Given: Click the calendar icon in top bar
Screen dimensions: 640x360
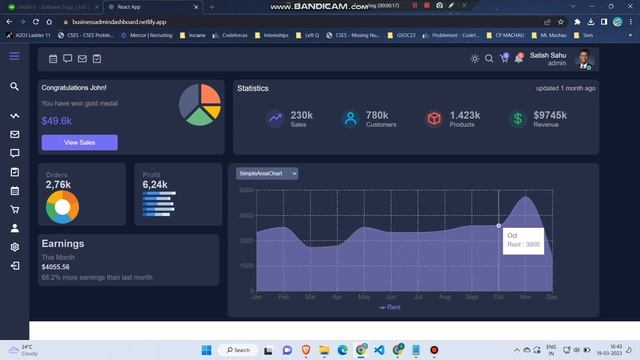Looking at the screenshot, I should tap(53, 59).
